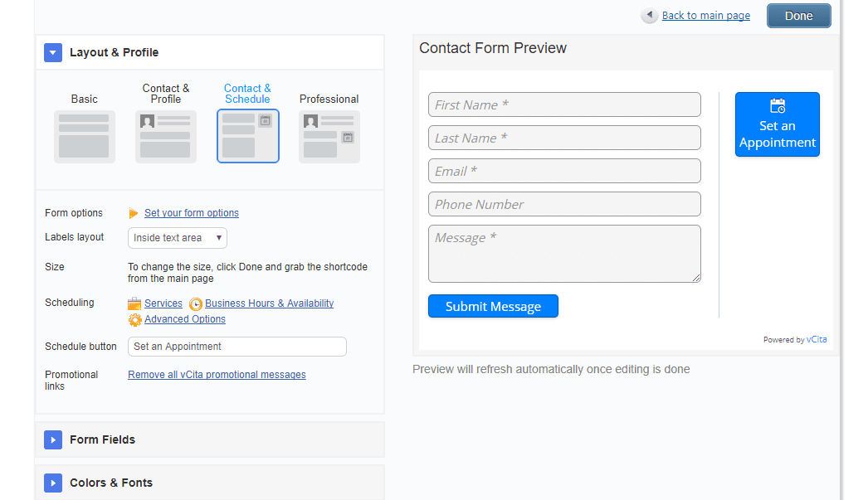Choose the Contact & Profile layout
868x500 pixels.
pyautogui.click(x=166, y=136)
